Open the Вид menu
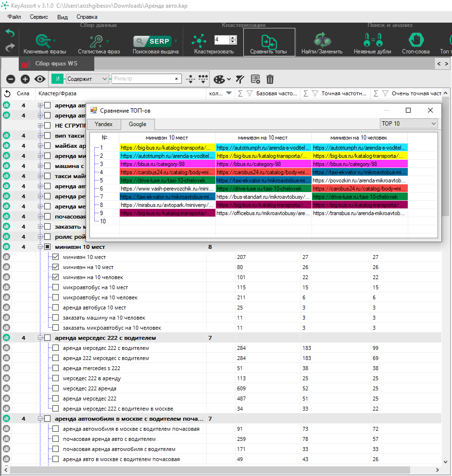Screen dimensions: 452x476 63,17
